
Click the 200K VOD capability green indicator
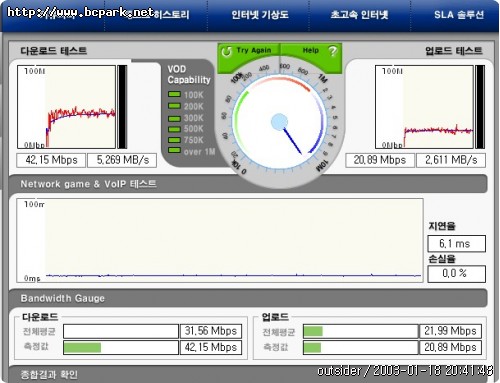click(174, 106)
